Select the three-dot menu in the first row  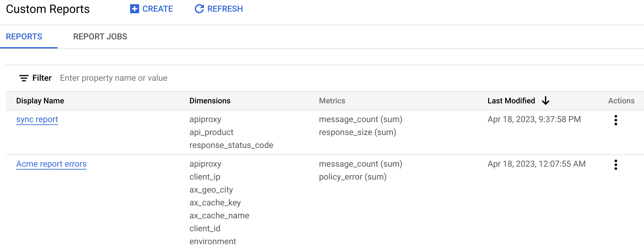(x=616, y=120)
